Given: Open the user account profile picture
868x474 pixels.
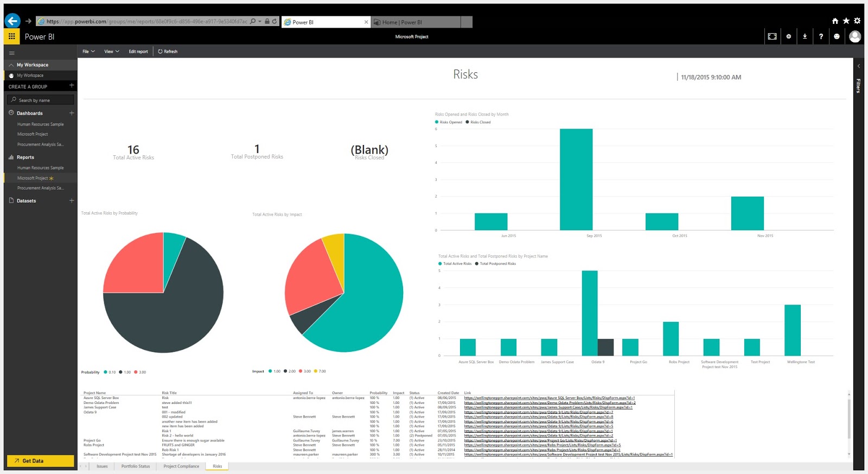Looking at the screenshot, I should click(x=855, y=36).
